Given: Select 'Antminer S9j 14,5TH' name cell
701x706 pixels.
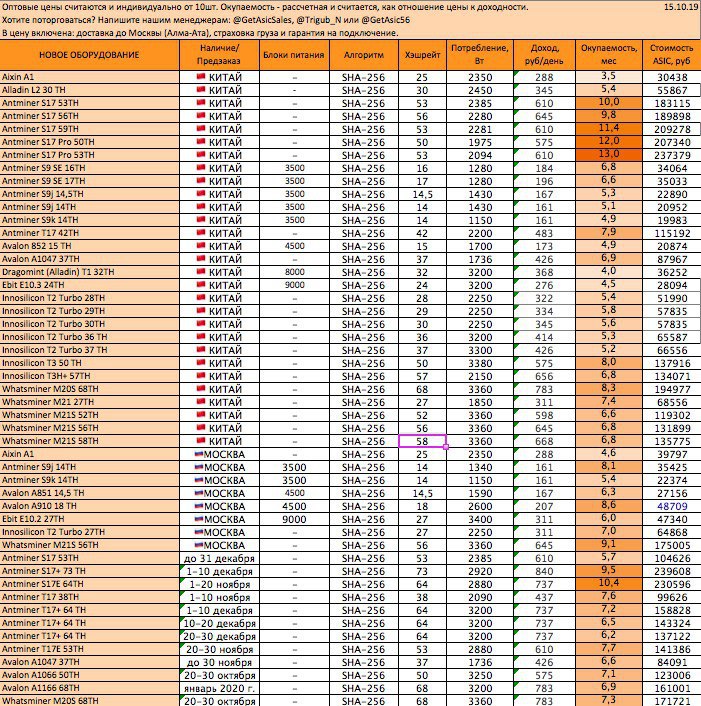Looking at the screenshot, I should pos(90,194).
